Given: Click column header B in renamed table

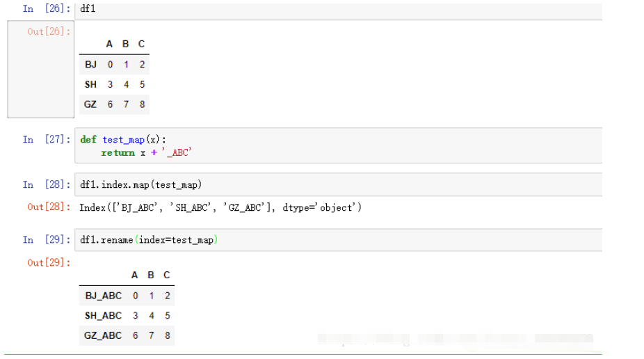Looking at the screenshot, I should click(151, 276).
